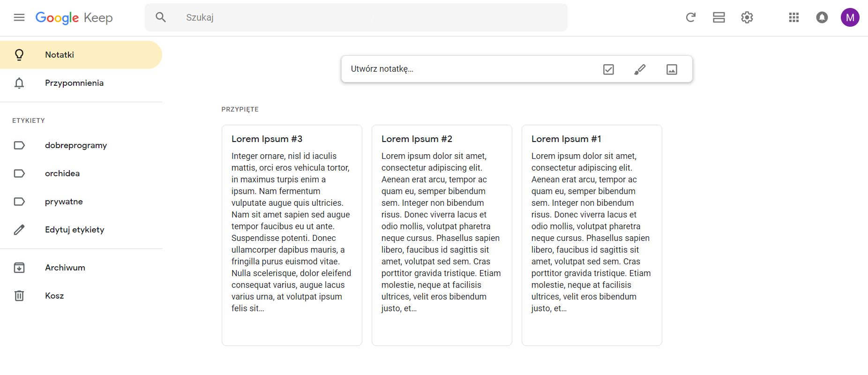Open the Kosz trash section
This screenshot has width=868, height=375.
click(54, 296)
